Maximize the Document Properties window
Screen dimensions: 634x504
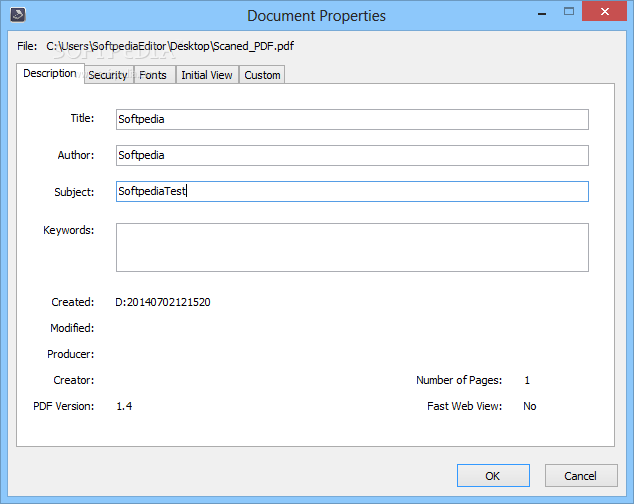click(x=569, y=12)
